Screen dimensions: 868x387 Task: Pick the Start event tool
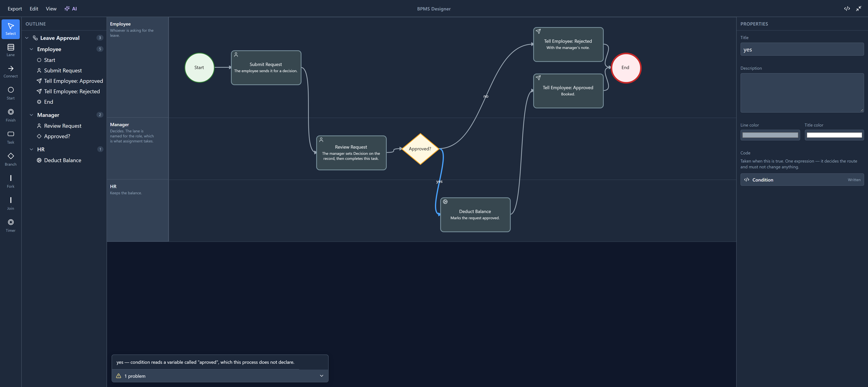pos(10,93)
